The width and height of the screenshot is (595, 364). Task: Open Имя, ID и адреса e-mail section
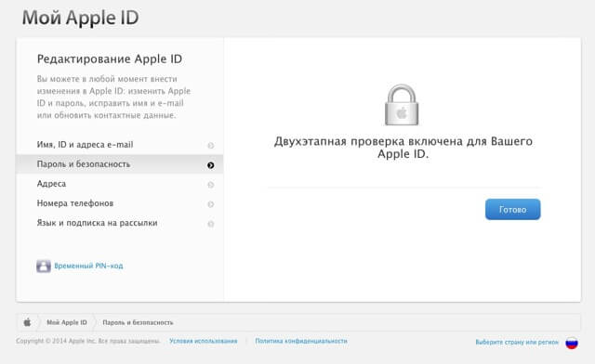(x=120, y=145)
